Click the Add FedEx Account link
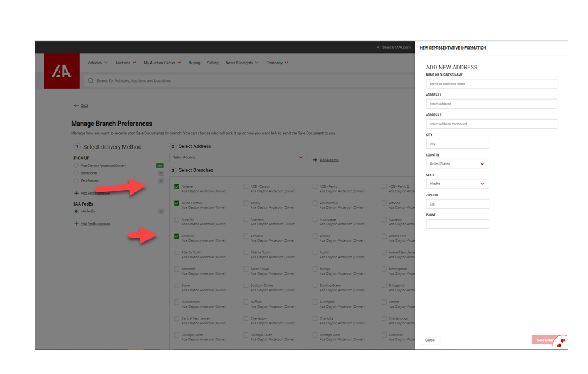The height and width of the screenshot is (374, 588). coord(95,224)
